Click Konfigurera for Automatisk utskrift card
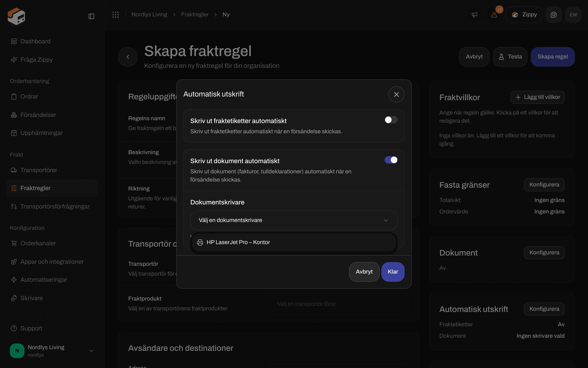 [x=544, y=309]
